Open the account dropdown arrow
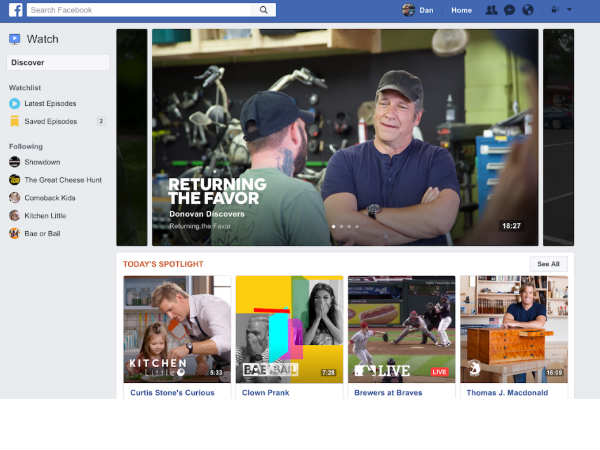 (x=569, y=10)
